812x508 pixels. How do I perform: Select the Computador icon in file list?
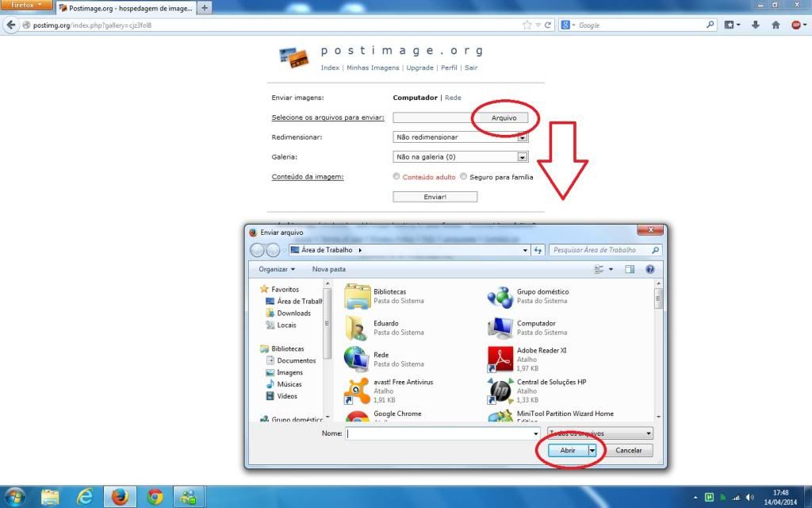[x=500, y=328]
